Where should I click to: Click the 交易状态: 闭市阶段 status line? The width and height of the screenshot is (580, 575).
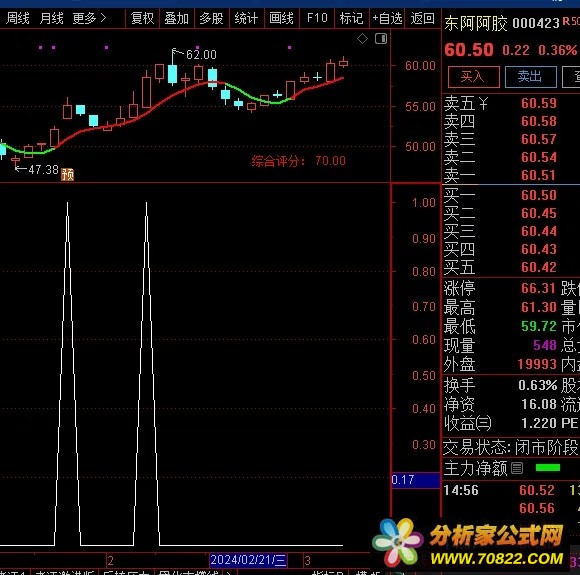pos(510,448)
